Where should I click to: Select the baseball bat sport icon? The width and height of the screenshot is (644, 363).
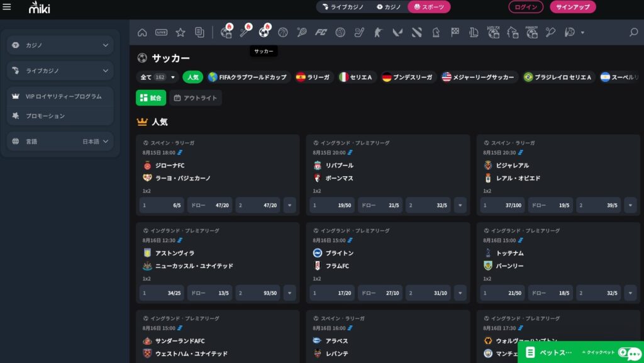click(x=245, y=31)
